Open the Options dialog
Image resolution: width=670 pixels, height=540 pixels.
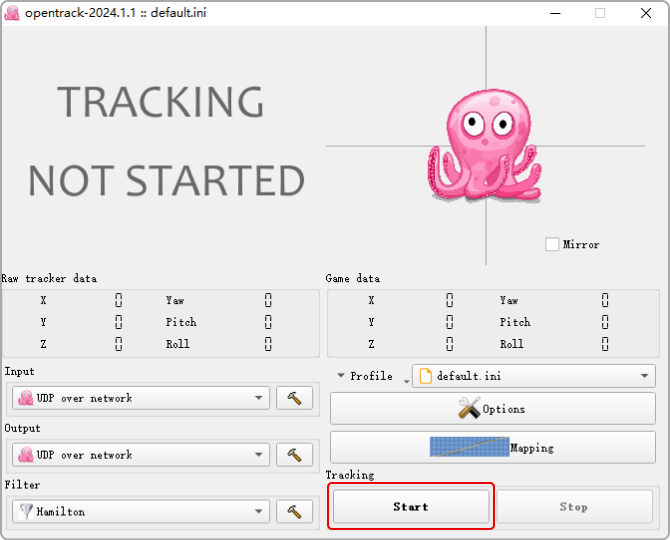coord(492,409)
